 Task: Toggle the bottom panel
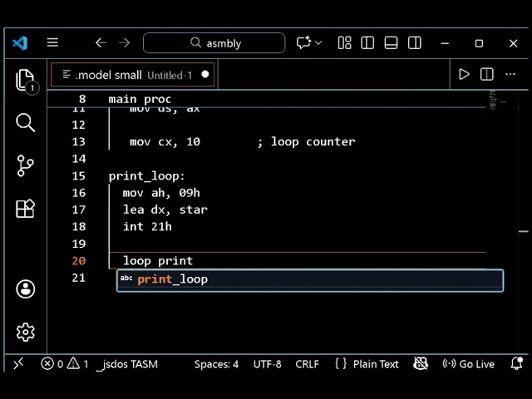[391, 43]
